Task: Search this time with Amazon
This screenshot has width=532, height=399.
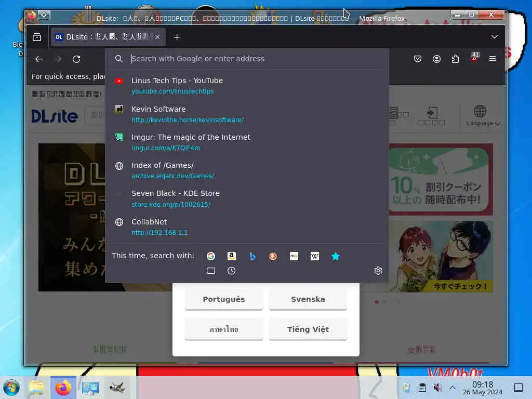Action: point(232,256)
